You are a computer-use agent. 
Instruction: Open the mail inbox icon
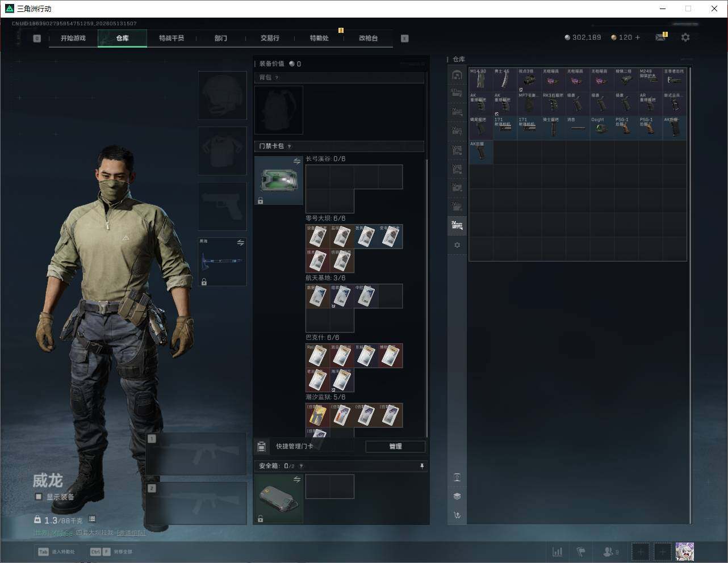(x=660, y=37)
